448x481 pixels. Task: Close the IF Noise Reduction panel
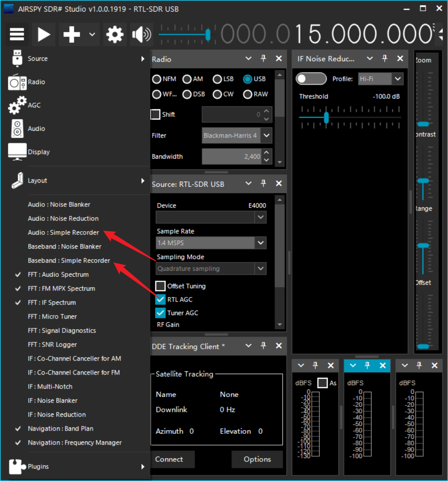pyautogui.click(x=400, y=58)
